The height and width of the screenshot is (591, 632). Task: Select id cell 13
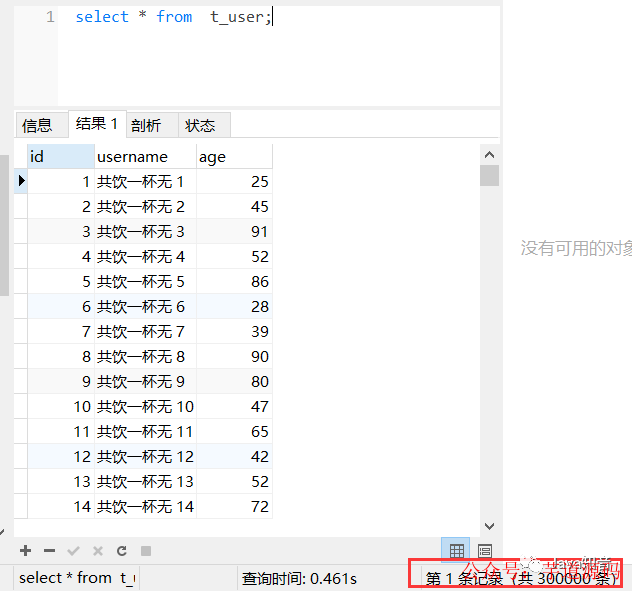[60, 481]
